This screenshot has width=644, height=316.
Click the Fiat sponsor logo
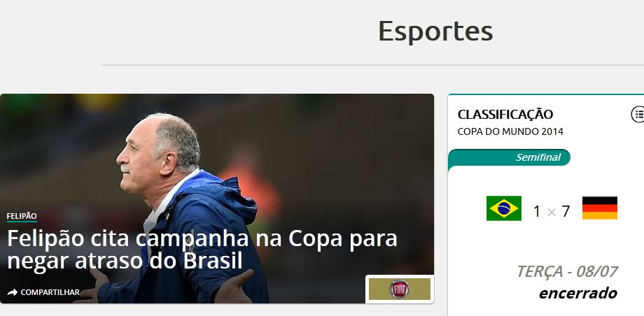click(399, 289)
